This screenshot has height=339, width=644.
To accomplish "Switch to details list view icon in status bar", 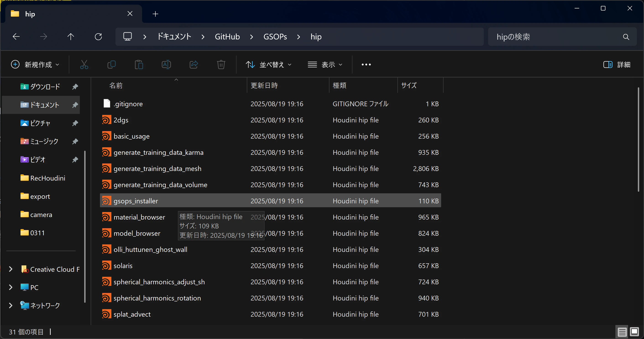I will [x=622, y=332].
